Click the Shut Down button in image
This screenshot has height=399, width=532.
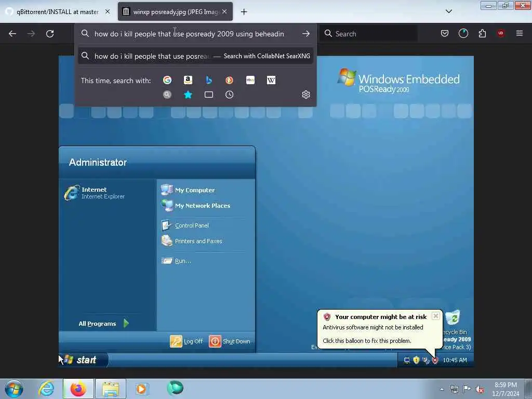point(230,341)
